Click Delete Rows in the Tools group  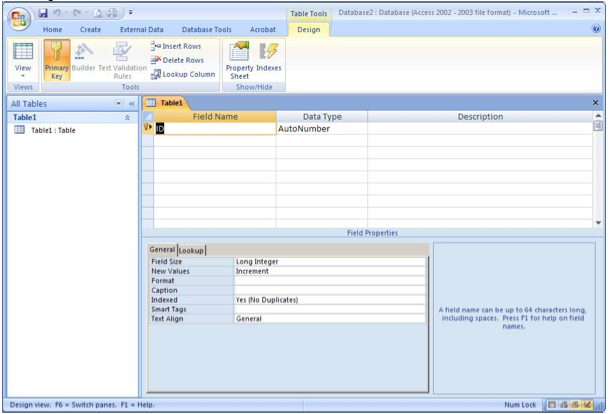177,60
